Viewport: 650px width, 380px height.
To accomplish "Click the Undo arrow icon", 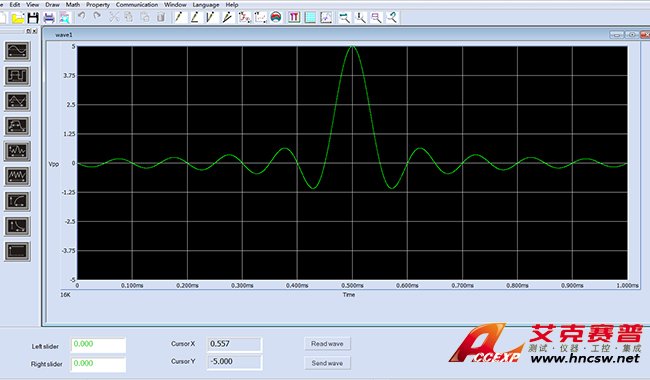I will 81,17.
